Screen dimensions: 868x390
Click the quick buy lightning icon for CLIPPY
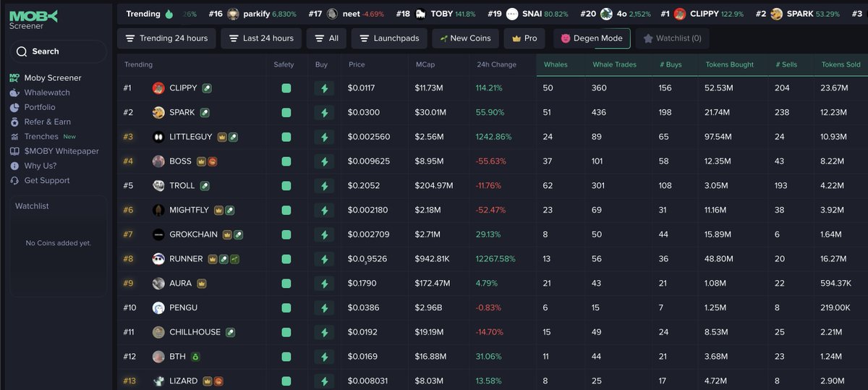[324, 88]
